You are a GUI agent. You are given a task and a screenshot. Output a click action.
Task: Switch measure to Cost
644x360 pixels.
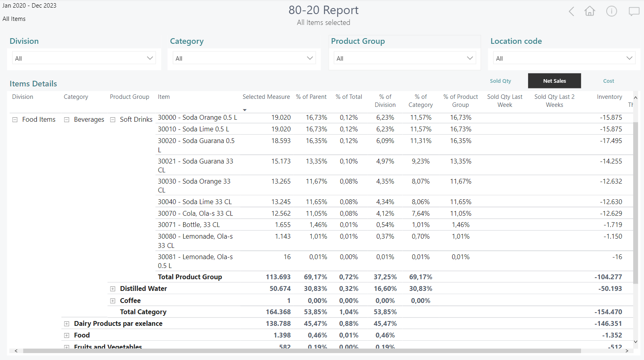point(608,81)
